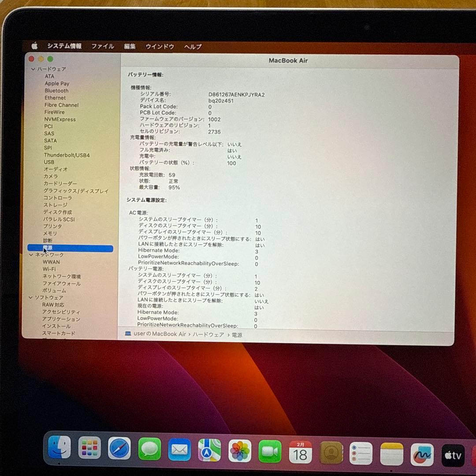Select パラレルSCSI in sidebar

point(59,219)
